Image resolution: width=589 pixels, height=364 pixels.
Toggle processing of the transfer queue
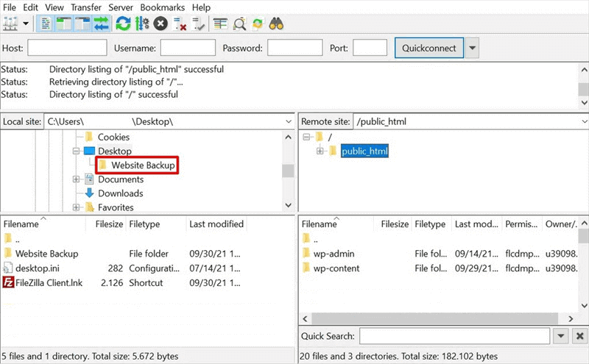pos(142,24)
